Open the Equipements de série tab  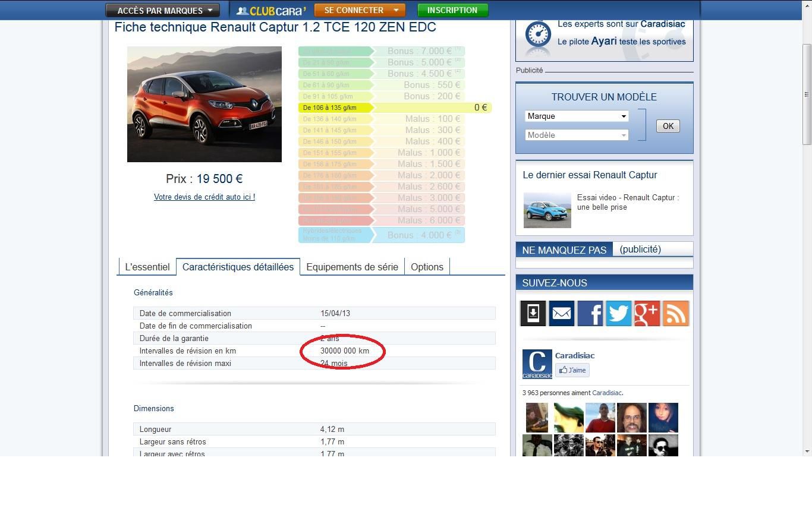click(352, 267)
